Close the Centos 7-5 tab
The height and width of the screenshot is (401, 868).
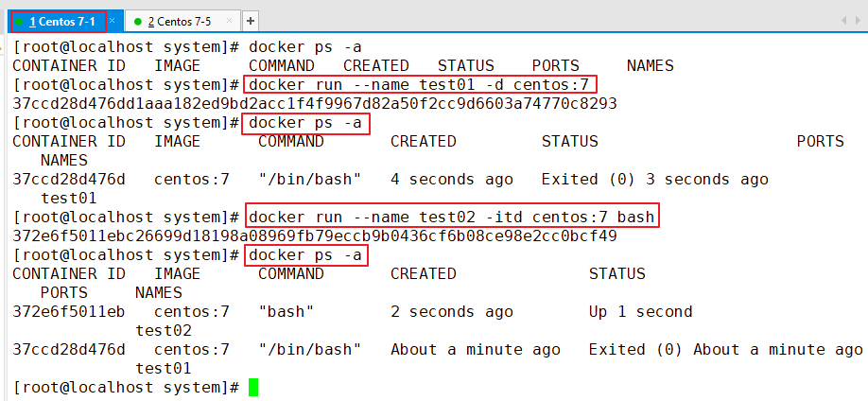231,20
